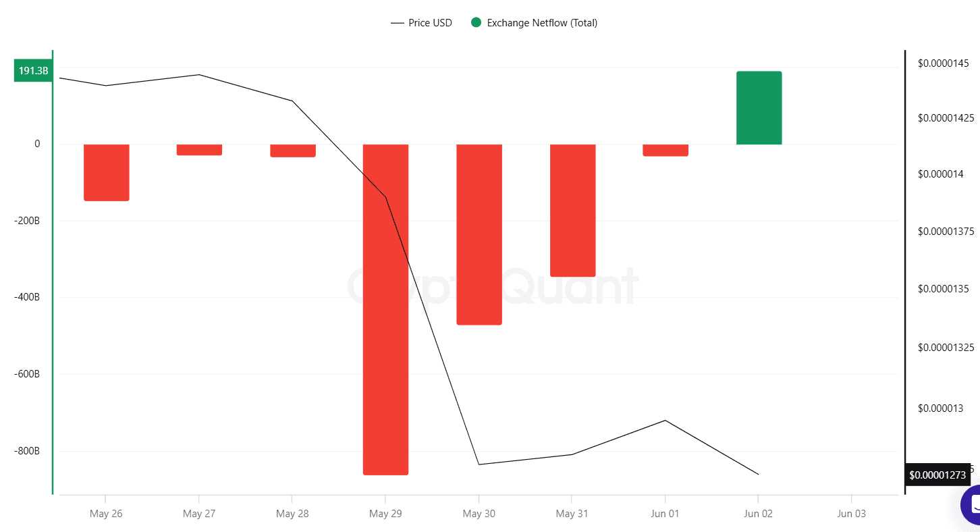Click the green 191.3B value tag
Image resolution: width=980 pixels, height=532 pixels.
click(x=33, y=71)
